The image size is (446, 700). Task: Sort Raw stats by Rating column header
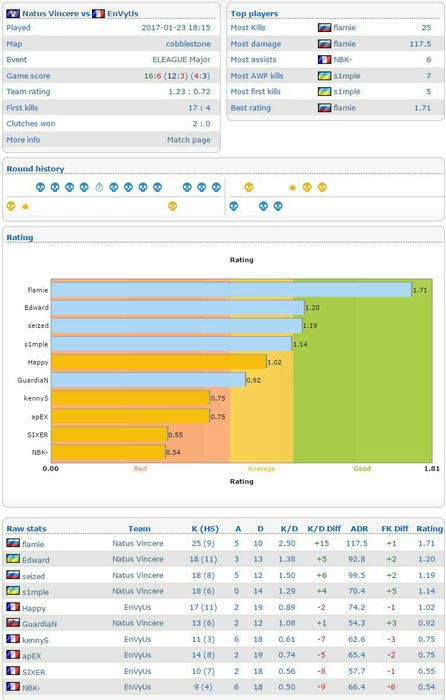click(429, 529)
